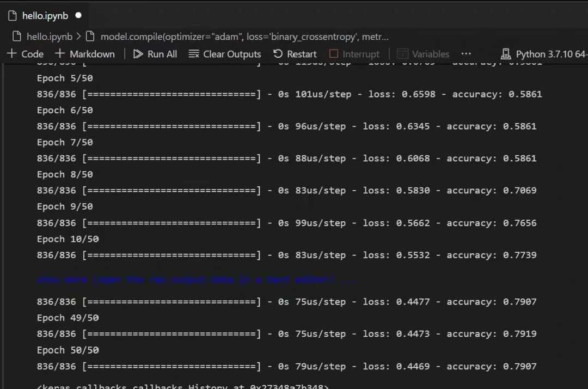This screenshot has height=389, width=588.
Task: Click the 'loss: 0.5662' value
Action: point(396,223)
